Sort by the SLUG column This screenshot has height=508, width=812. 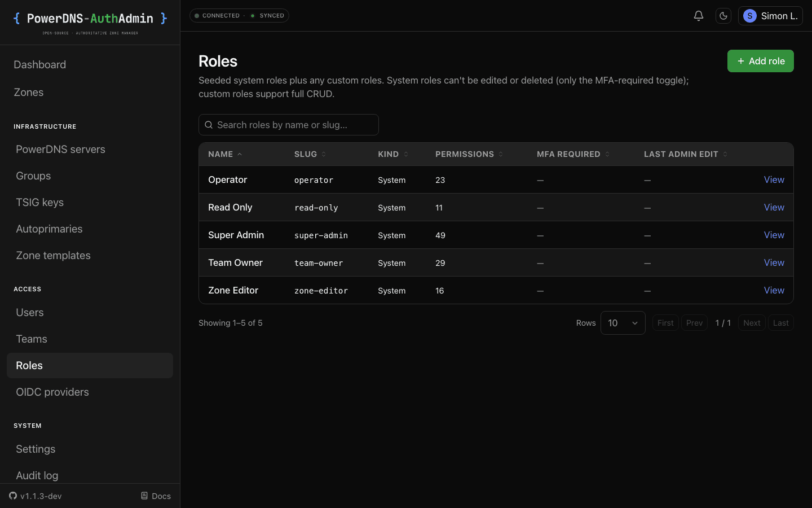[310, 154]
